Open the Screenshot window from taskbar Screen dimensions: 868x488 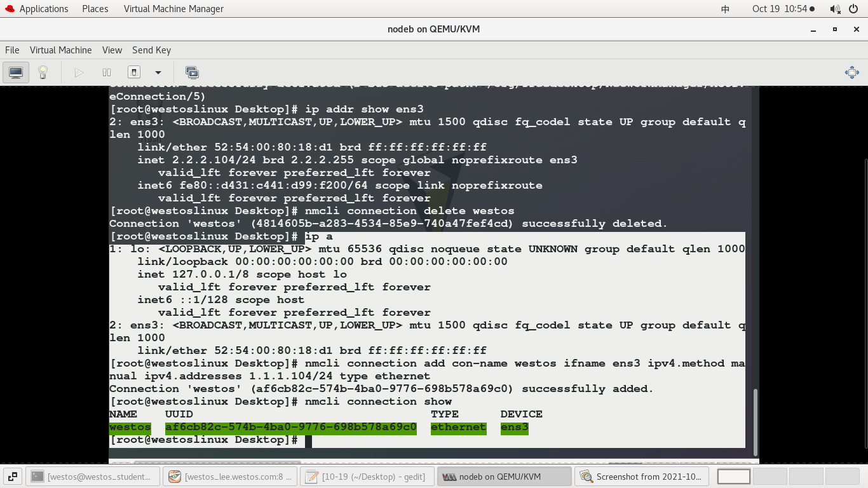coord(644,476)
